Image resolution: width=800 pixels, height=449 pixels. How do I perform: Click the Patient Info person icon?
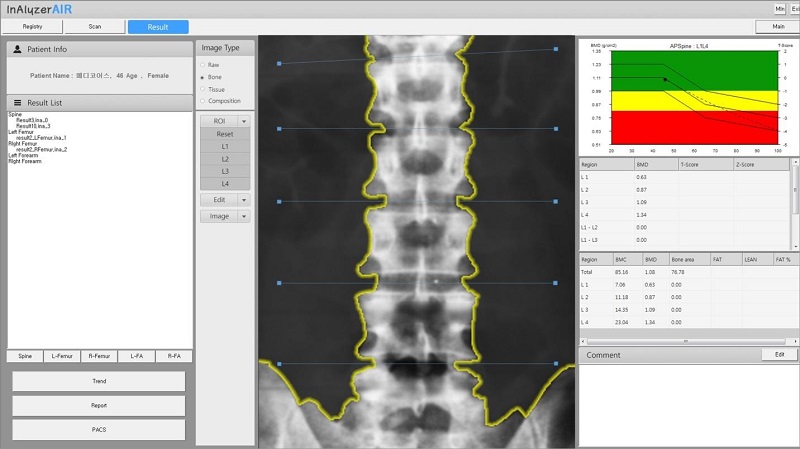17,49
